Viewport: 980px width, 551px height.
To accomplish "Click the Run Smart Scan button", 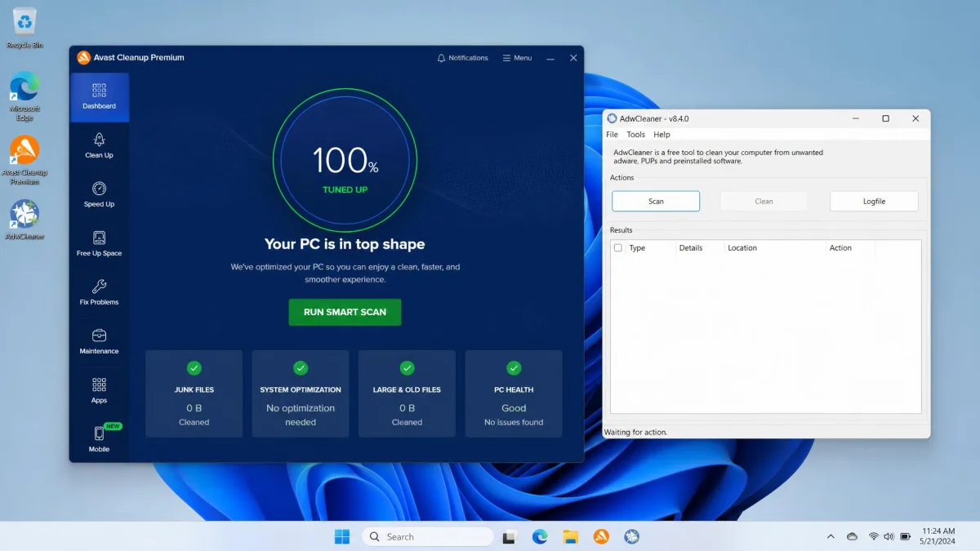I will (345, 312).
